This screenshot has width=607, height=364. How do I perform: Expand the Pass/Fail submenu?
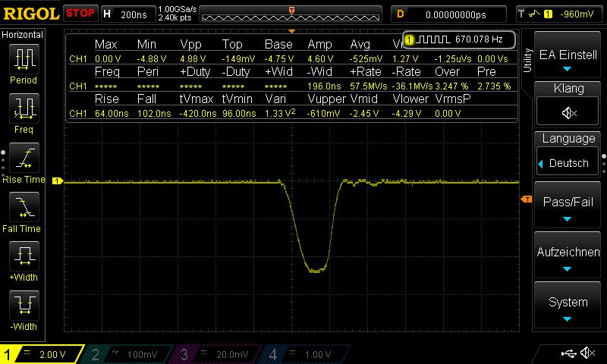tap(568, 208)
